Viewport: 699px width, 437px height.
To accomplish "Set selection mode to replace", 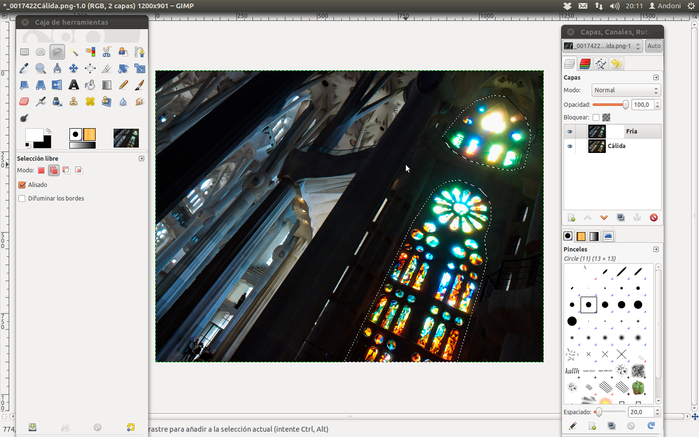I will [x=41, y=170].
